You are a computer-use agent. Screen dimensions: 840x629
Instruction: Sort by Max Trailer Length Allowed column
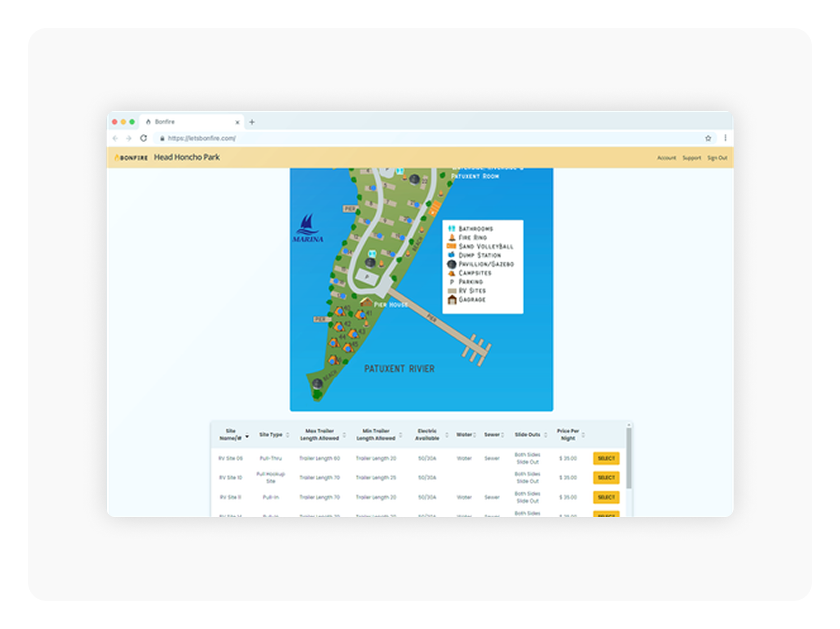point(344,435)
